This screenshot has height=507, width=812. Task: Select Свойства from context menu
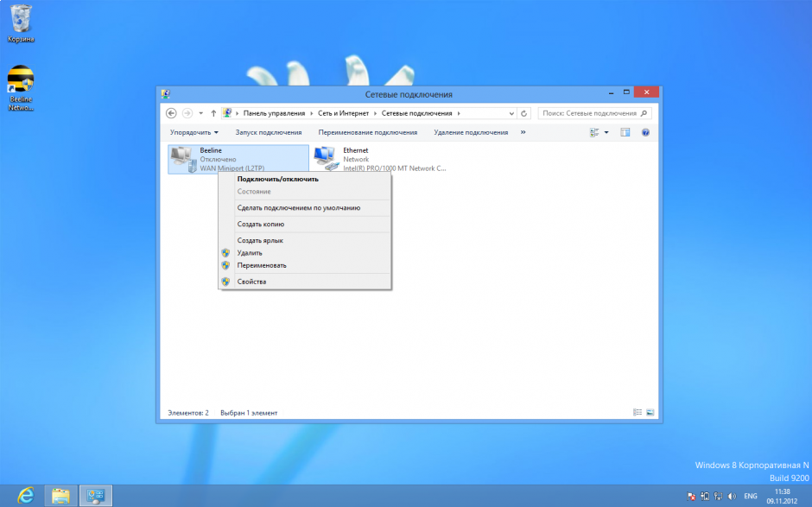[x=251, y=282]
